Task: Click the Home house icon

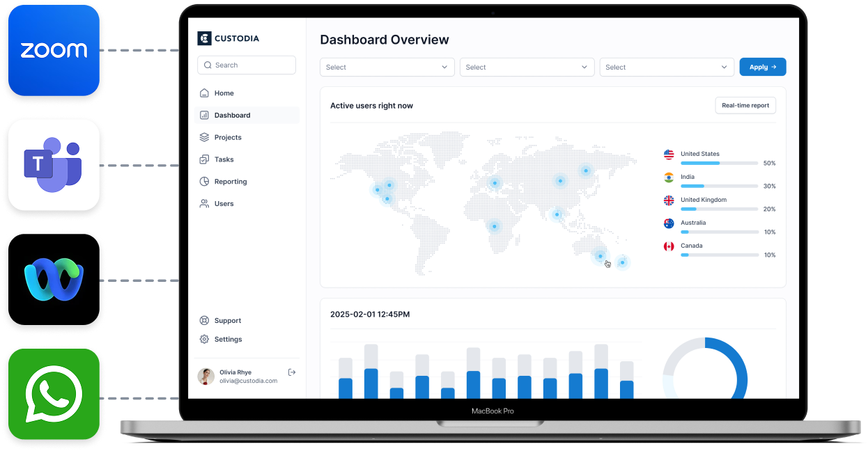Action: tap(204, 93)
